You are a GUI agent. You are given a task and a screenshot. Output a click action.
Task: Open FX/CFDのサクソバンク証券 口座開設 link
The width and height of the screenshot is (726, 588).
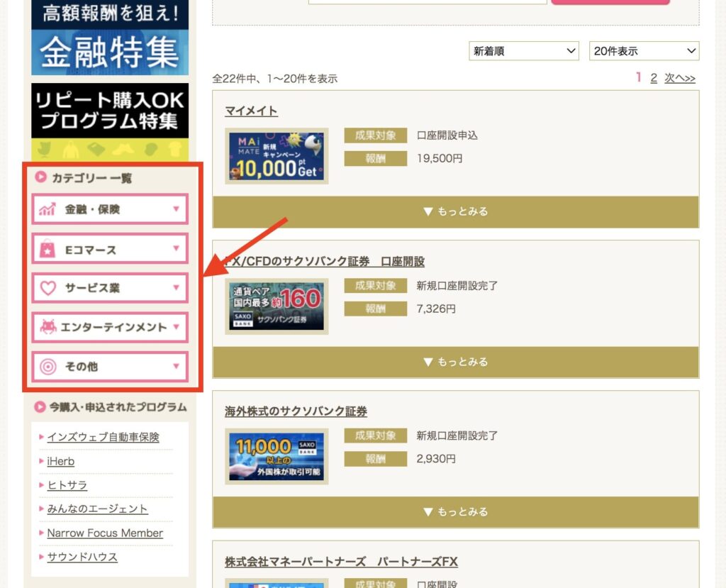pyautogui.click(x=325, y=261)
